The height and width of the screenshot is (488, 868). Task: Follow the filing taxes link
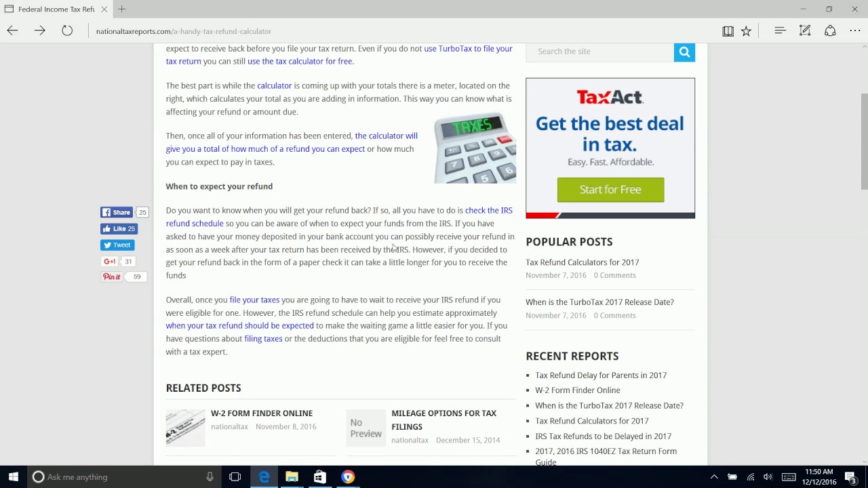(x=263, y=339)
